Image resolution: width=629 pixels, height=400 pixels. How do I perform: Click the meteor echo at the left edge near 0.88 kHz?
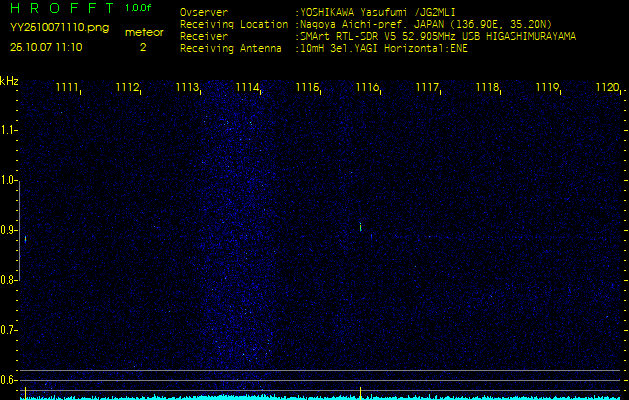pyautogui.click(x=25, y=239)
